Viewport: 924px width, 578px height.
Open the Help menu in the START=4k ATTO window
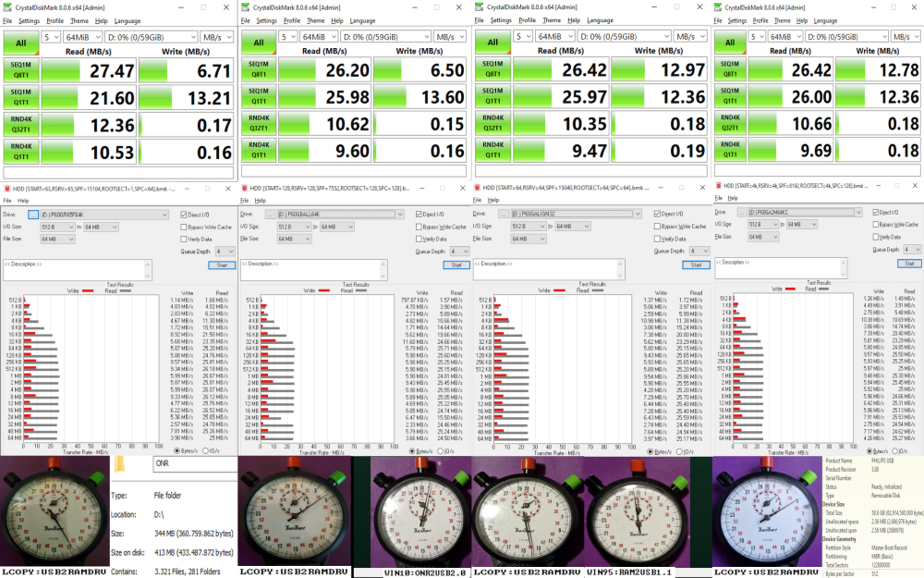point(733,198)
